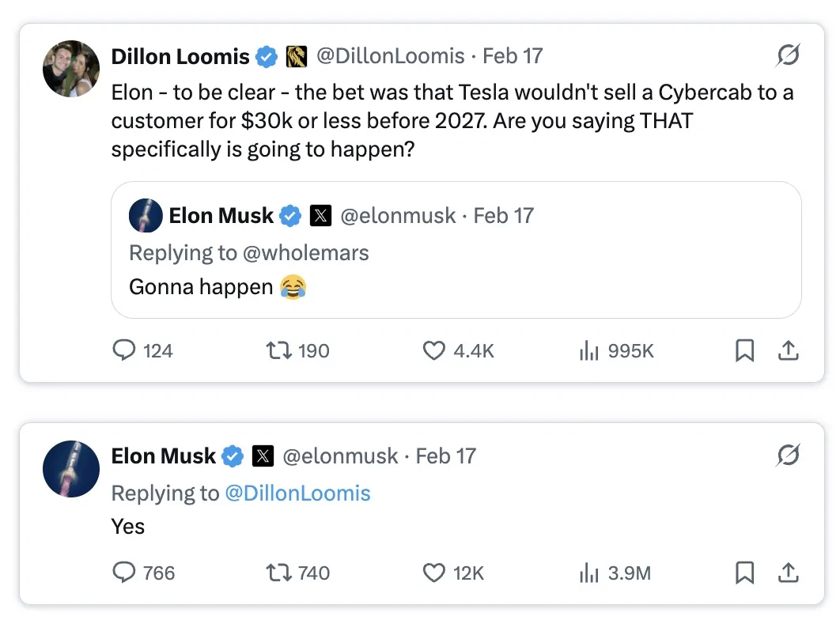Like Elon Musk's 'Yes' reply
Image resolution: width=840 pixels, height=639 pixels.
tap(433, 573)
